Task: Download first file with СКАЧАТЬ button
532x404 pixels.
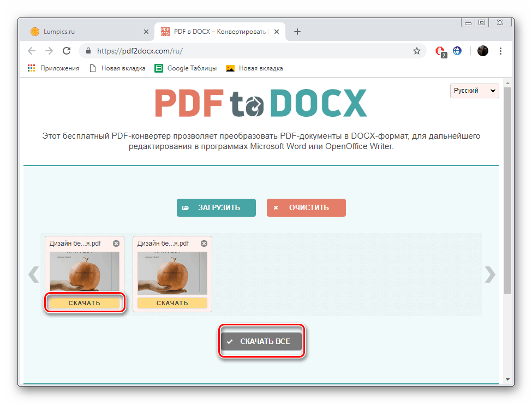Action: (85, 303)
